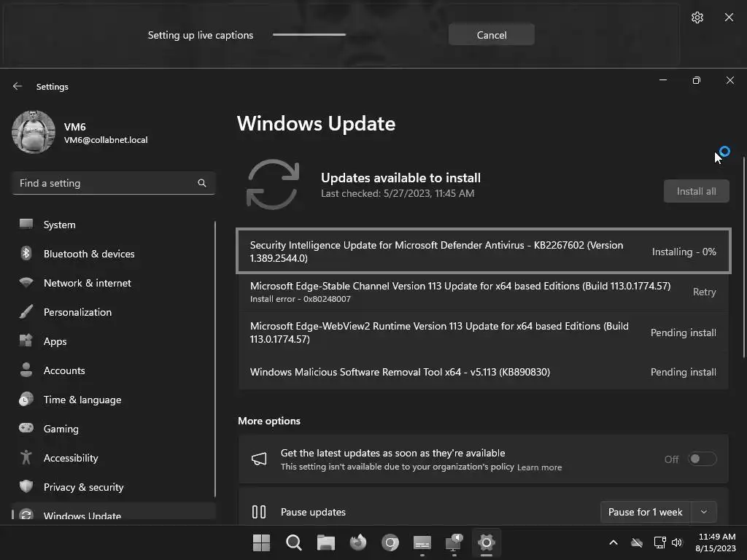Retry Microsoft Edge-Stable Channel update
747x560 pixels.
(x=704, y=292)
